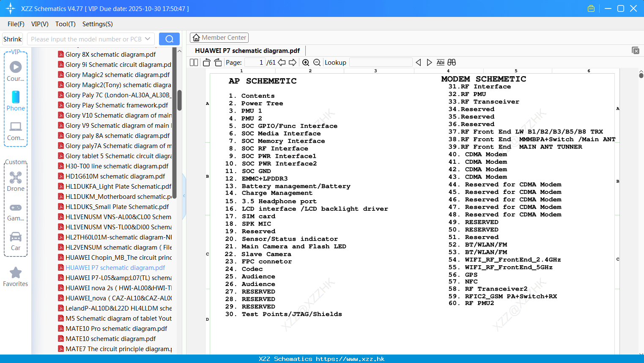The height and width of the screenshot is (363, 644).
Task: Open Glory Paly 7C (London-AL30A) file
Action: tap(118, 95)
